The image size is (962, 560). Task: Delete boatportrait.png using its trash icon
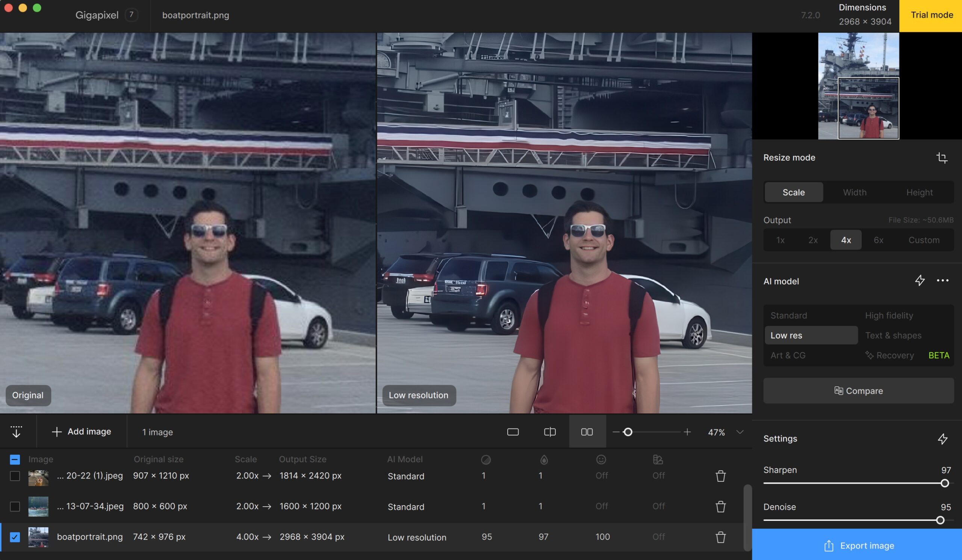coord(720,537)
